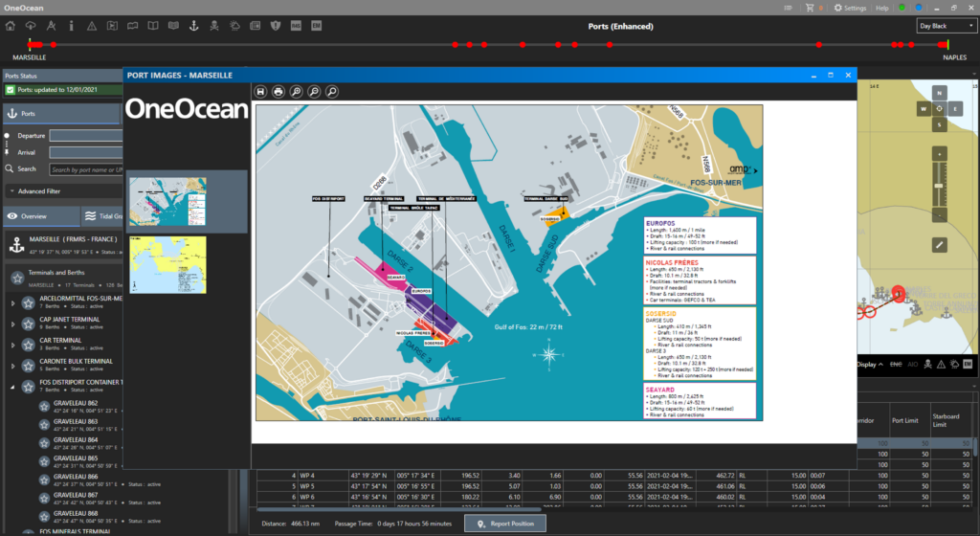The width and height of the screenshot is (980, 536).
Task: Click the last magnifier icon in Port Images toolbar
Action: point(332,92)
